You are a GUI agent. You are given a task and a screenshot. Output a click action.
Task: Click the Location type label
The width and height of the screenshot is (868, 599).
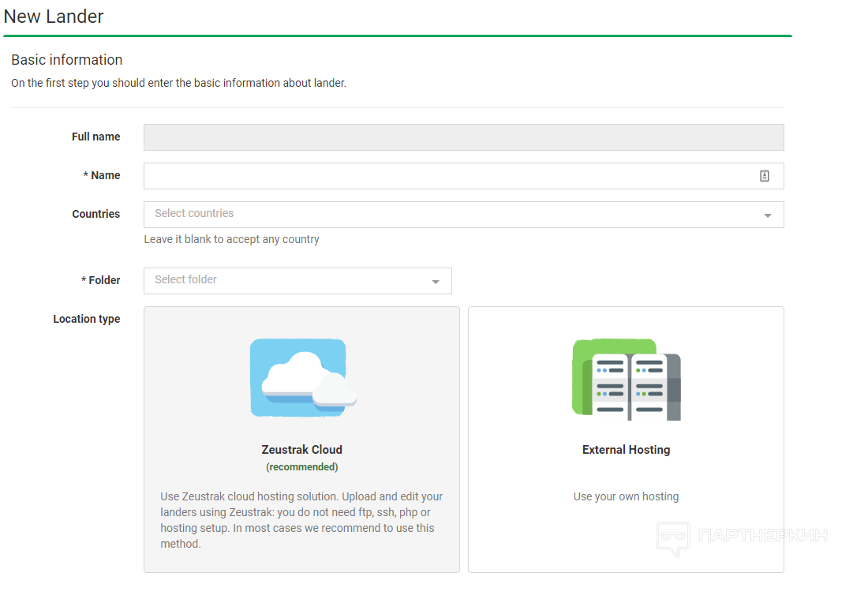(86, 319)
